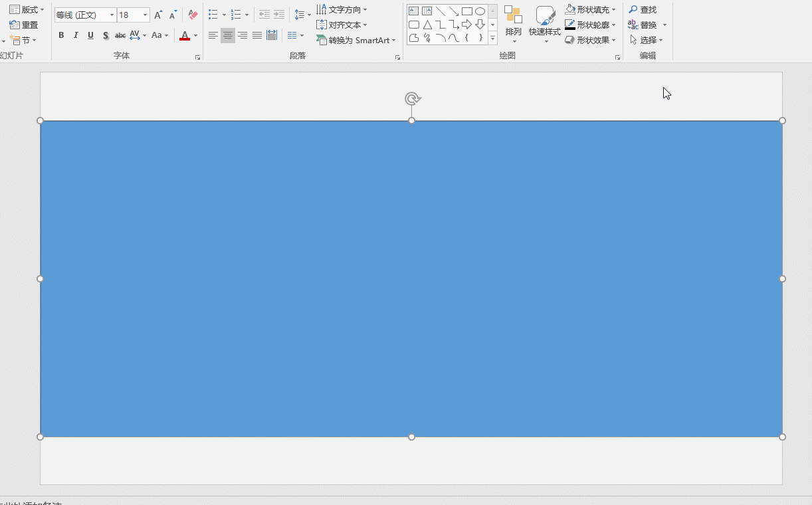The image size is (812, 505).
Task: Open the font size dropdown
Action: 145,15
